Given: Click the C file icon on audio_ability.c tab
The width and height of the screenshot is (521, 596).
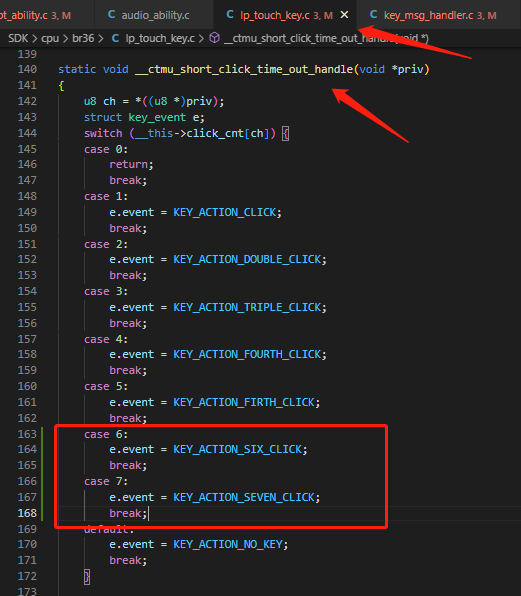Looking at the screenshot, I should tap(112, 14).
